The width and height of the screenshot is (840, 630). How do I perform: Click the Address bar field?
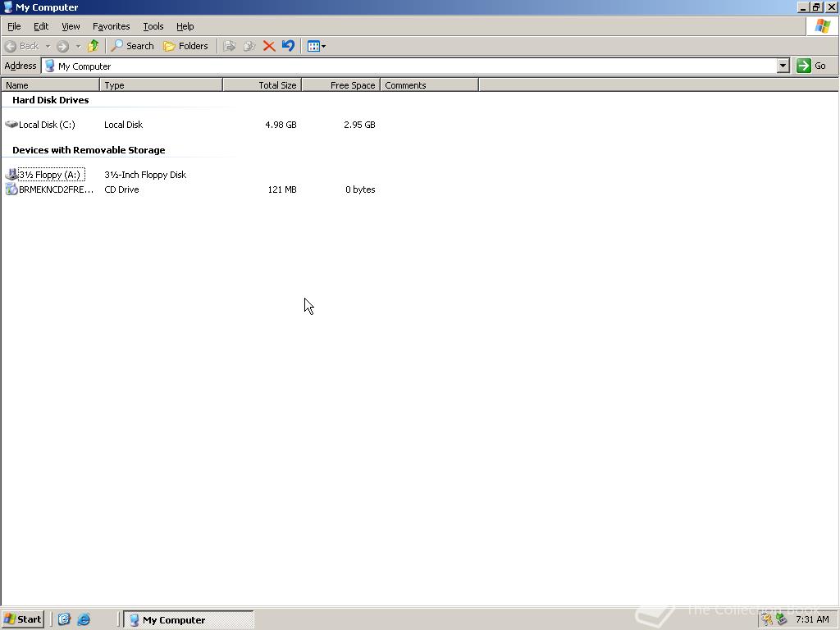409,66
